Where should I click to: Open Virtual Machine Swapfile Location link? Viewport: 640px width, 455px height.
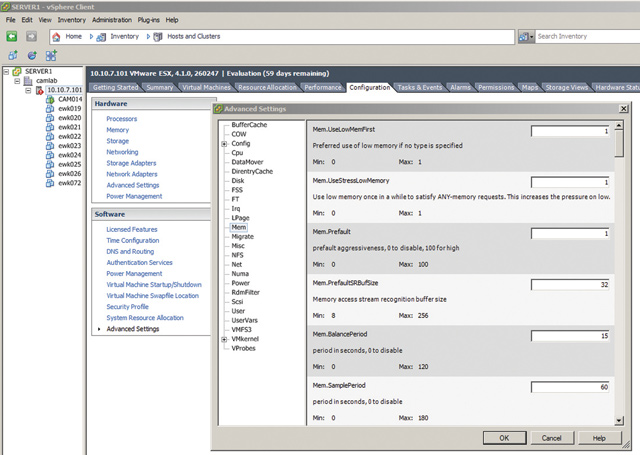tap(152, 295)
